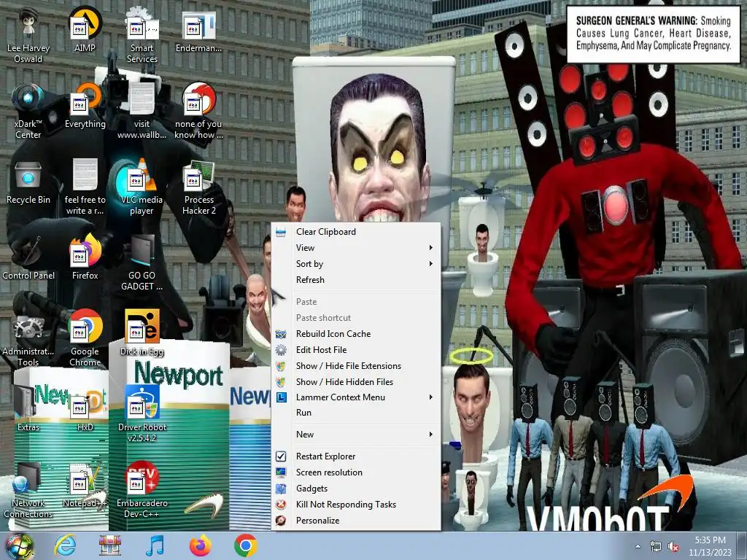This screenshot has height=560, width=747.
Task: Open Driver Robot v2.5.4.2 shortcut
Action: point(142,414)
